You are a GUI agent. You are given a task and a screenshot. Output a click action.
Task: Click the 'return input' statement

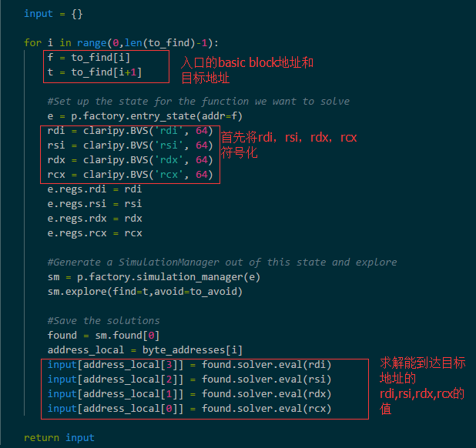point(59,437)
